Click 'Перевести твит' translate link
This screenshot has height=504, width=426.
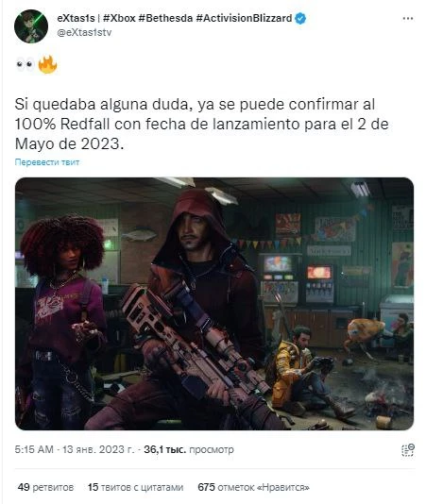pyautogui.click(x=47, y=162)
